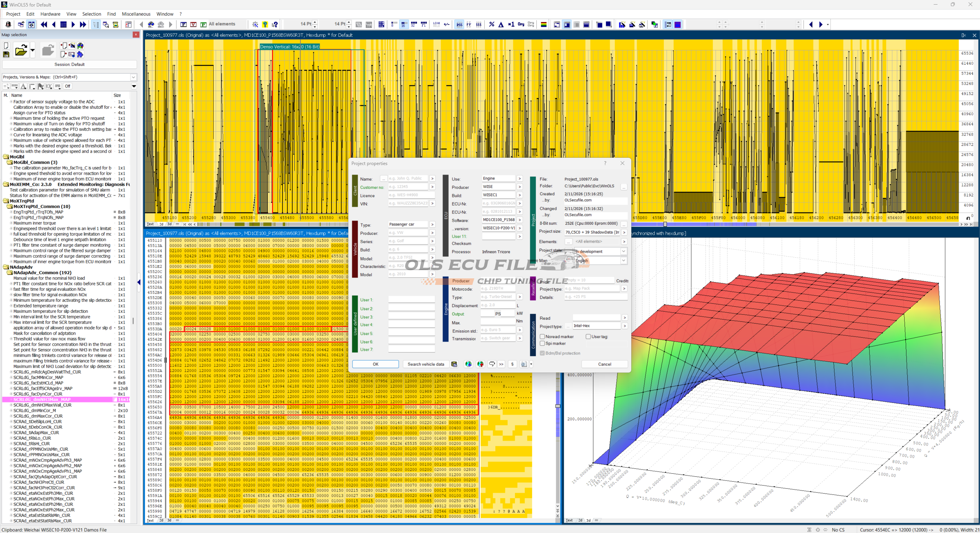Screen dimensions: 980x533
Task: Click the Customer no input field
Action: pyautogui.click(x=408, y=187)
